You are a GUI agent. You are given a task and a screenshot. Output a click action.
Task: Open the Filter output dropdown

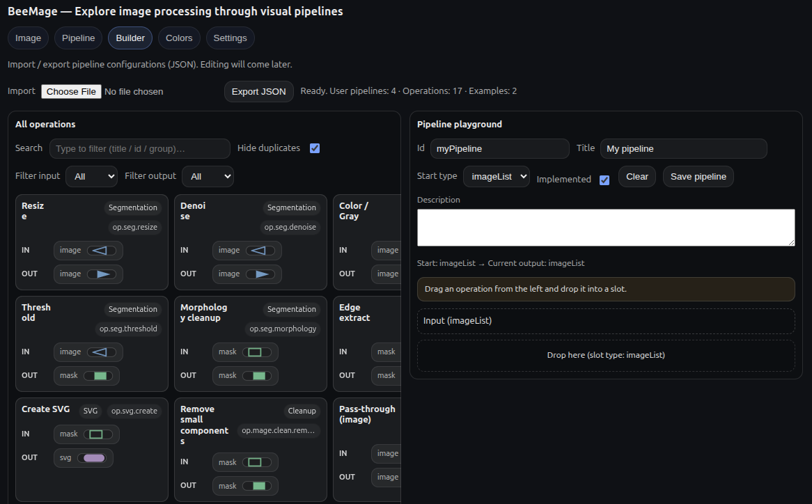tap(208, 177)
